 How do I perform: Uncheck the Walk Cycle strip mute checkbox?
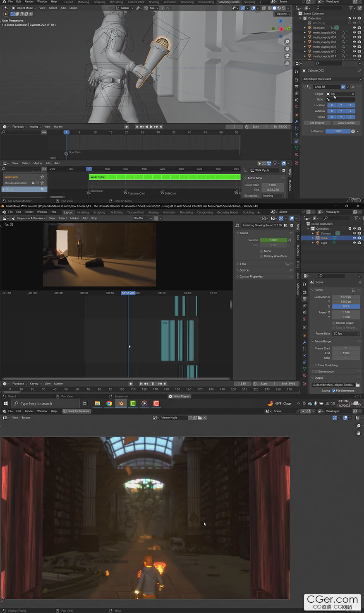[284, 170]
